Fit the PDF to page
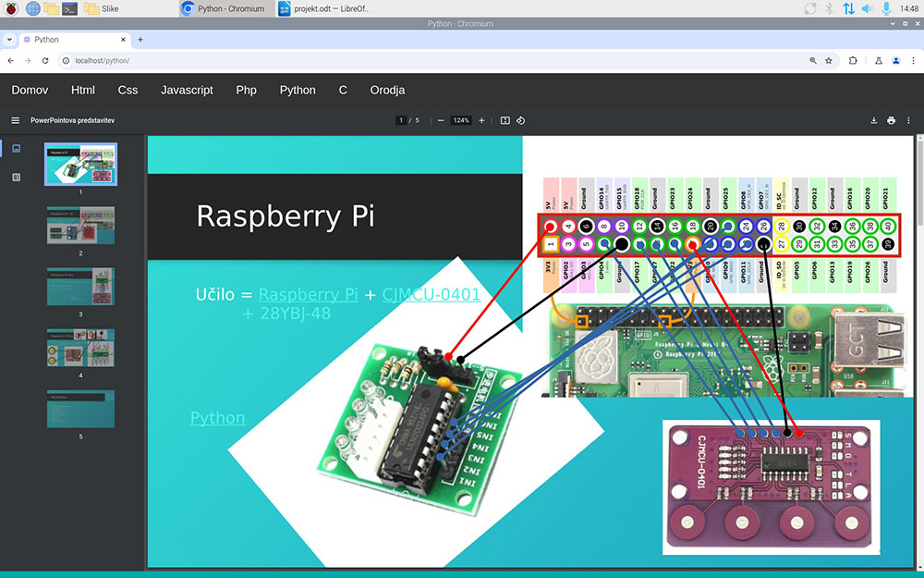The image size is (924, 578). click(x=505, y=120)
